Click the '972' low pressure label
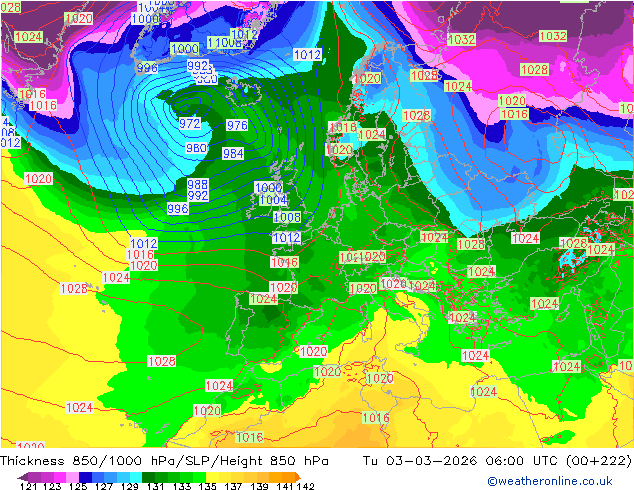 [x=190, y=123]
